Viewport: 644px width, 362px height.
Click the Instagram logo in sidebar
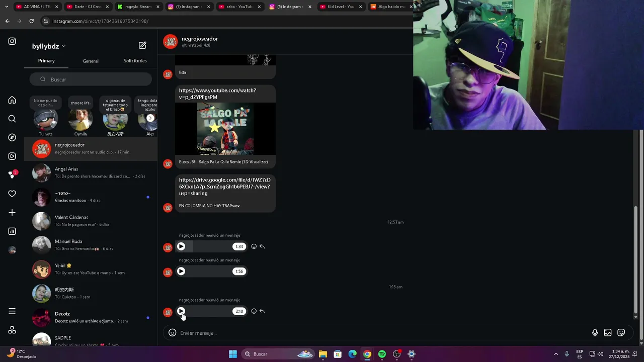tap(12, 41)
